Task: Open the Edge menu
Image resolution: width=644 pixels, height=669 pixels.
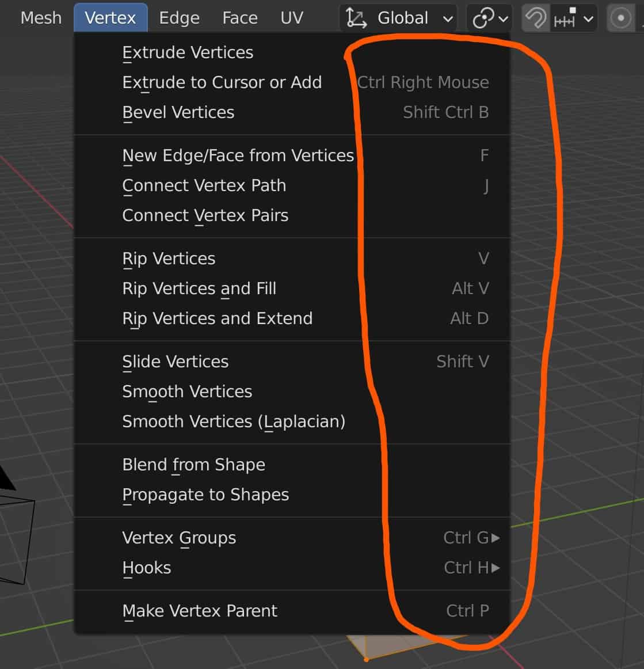Action: coord(179,18)
